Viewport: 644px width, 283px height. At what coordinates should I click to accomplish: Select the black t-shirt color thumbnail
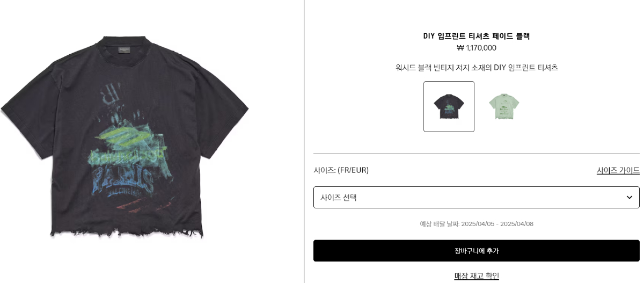coord(449,106)
